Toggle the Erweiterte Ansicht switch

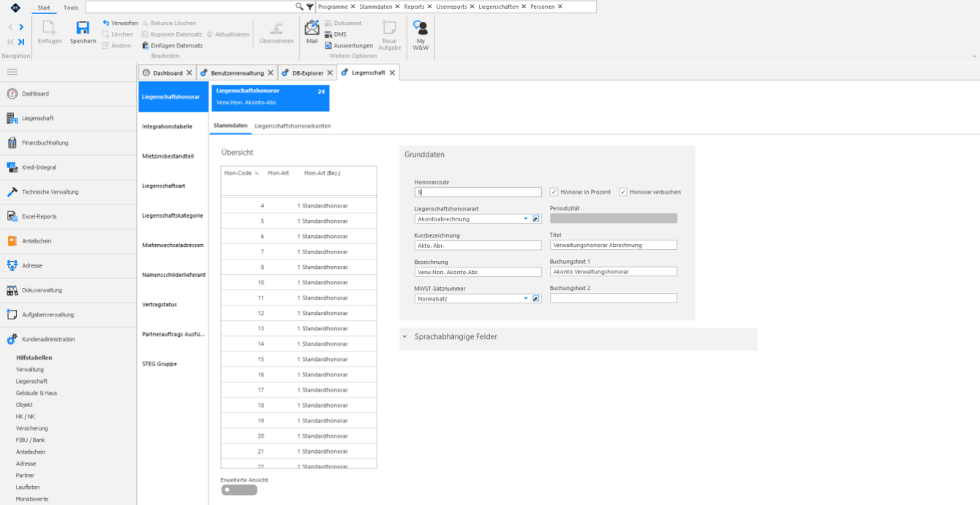click(239, 490)
